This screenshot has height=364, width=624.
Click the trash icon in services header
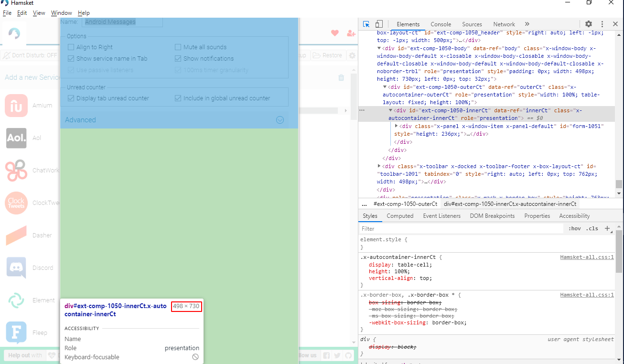[x=341, y=77]
